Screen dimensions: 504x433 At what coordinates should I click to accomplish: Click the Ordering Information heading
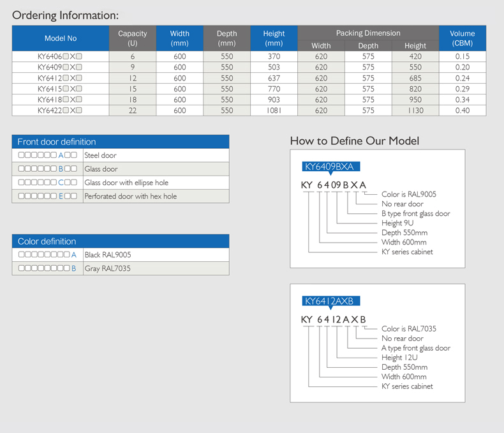66,15
